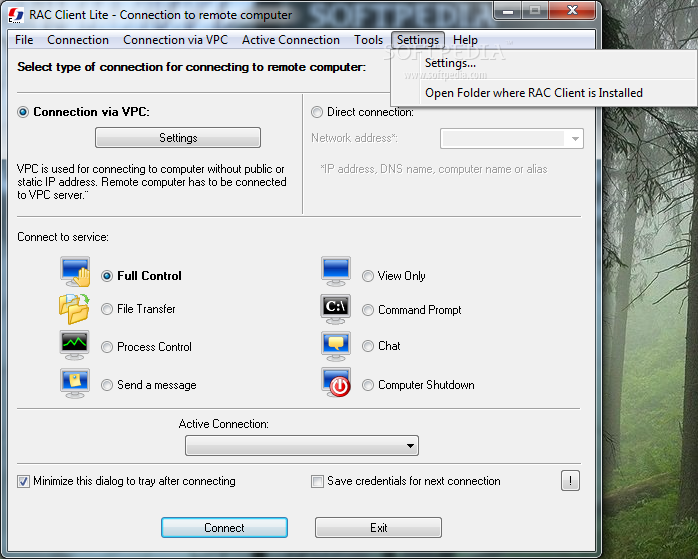The image size is (698, 559).
Task: Click the File Transfer folders icon
Action: pos(74,309)
